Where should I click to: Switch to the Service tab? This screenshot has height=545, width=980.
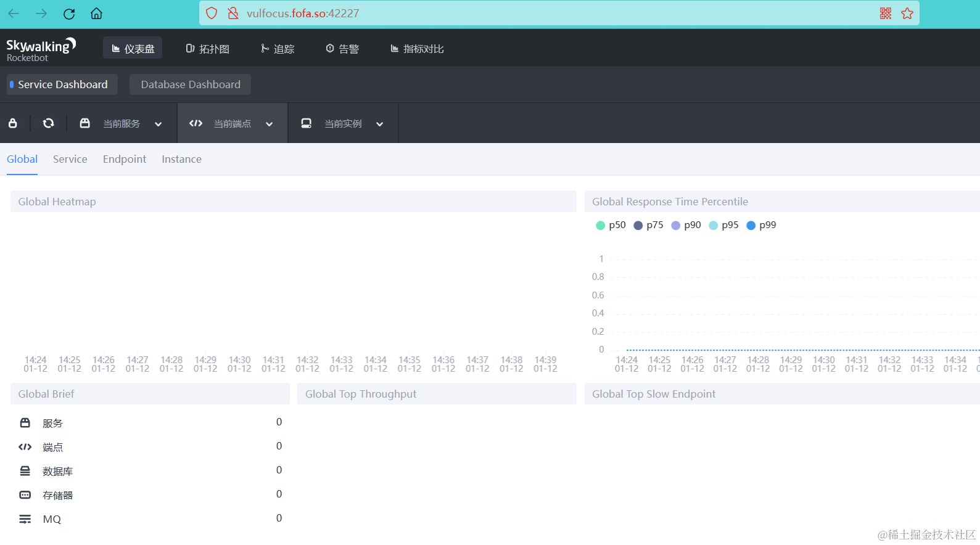coord(70,159)
